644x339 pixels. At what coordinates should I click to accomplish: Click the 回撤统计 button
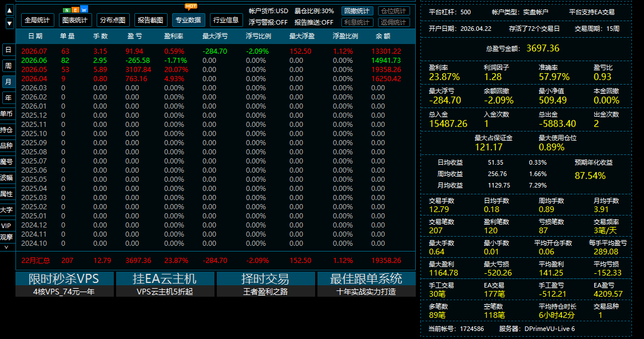point(357,11)
